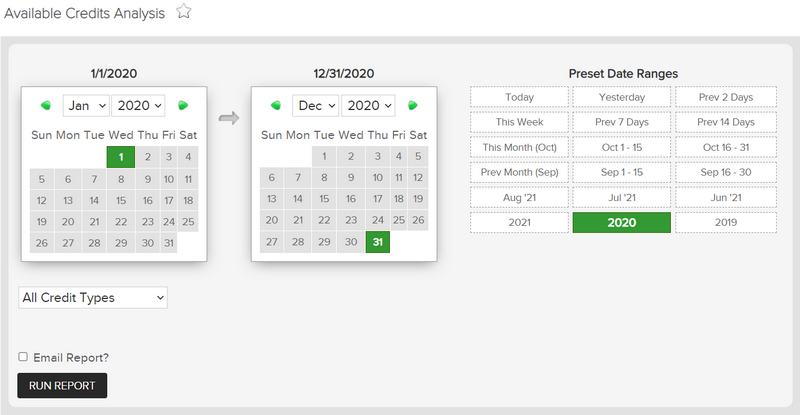Choose the This Month (Oct) preset
Viewport: 800px width, 415px height.
(519, 147)
